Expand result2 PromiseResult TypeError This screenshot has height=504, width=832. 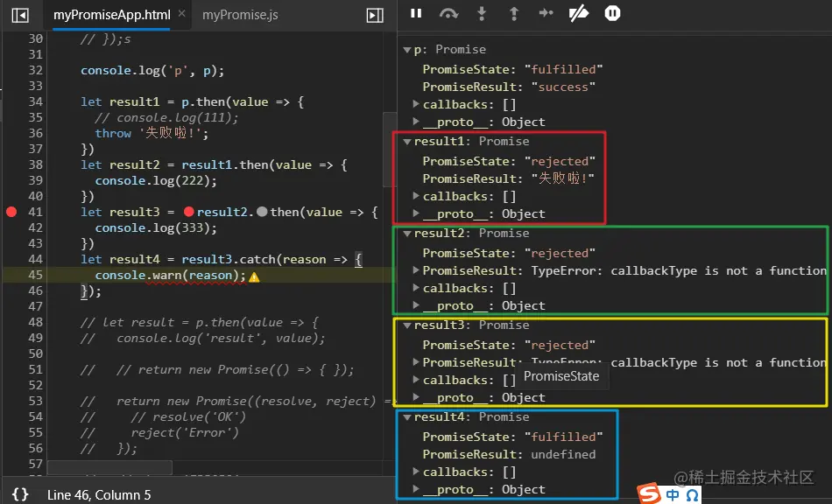click(416, 269)
